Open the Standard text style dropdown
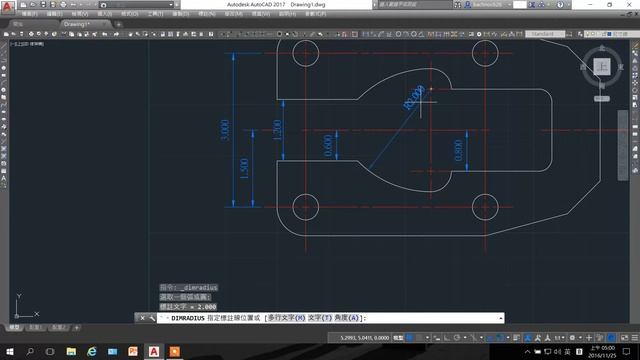Viewport: 640px width, 360px height. click(x=545, y=34)
